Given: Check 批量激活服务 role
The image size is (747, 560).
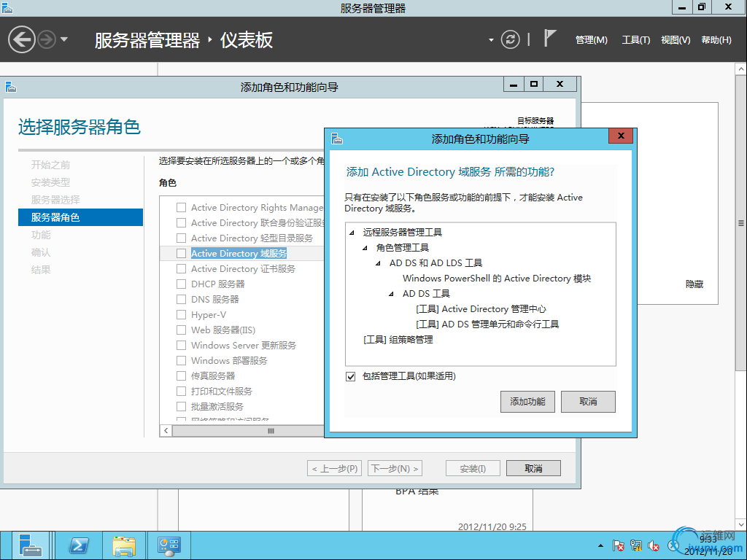Looking at the screenshot, I should click(x=181, y=407).
